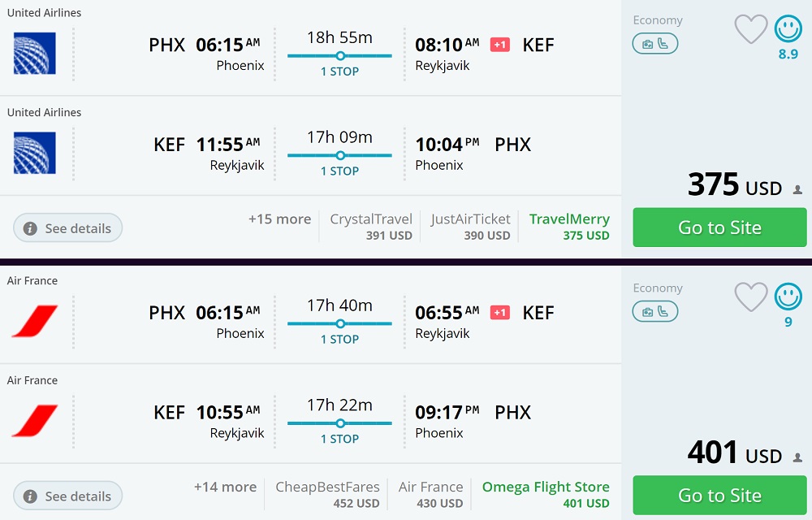Select CrystalTravel 391 USD offer
Screen dimensions: 812x520
click(x=371, y=227)
